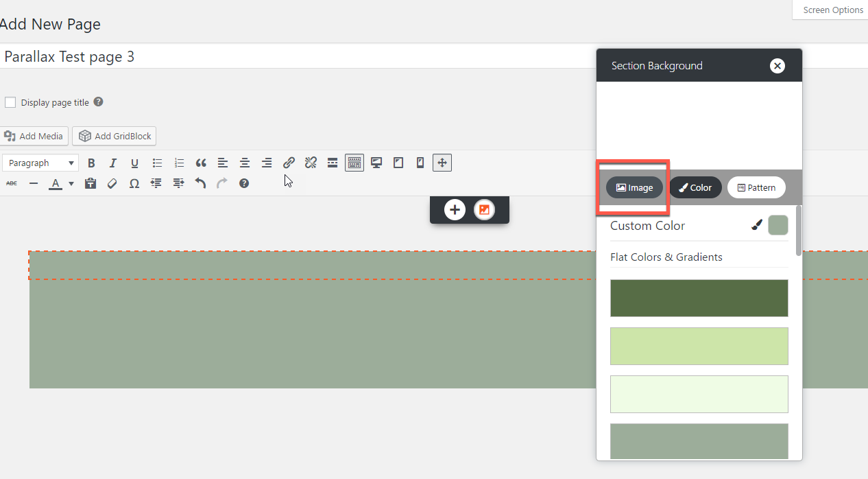
Task: Click the 'Section Background' panel title
Action: click(657, 66)
